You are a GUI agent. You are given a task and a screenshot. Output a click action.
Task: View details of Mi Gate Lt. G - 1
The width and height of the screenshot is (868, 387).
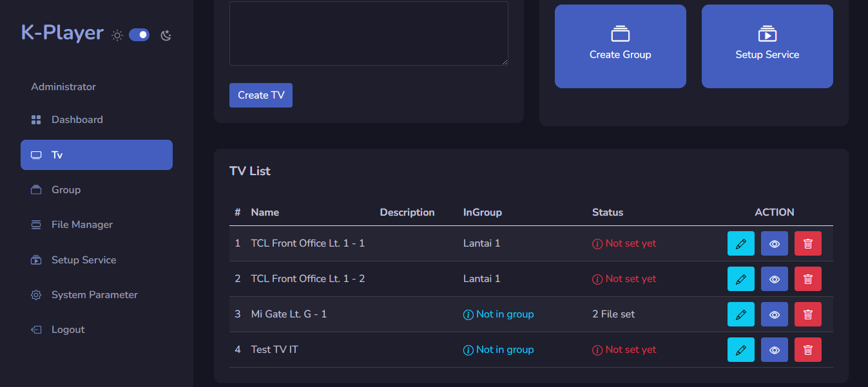point(774,314)
